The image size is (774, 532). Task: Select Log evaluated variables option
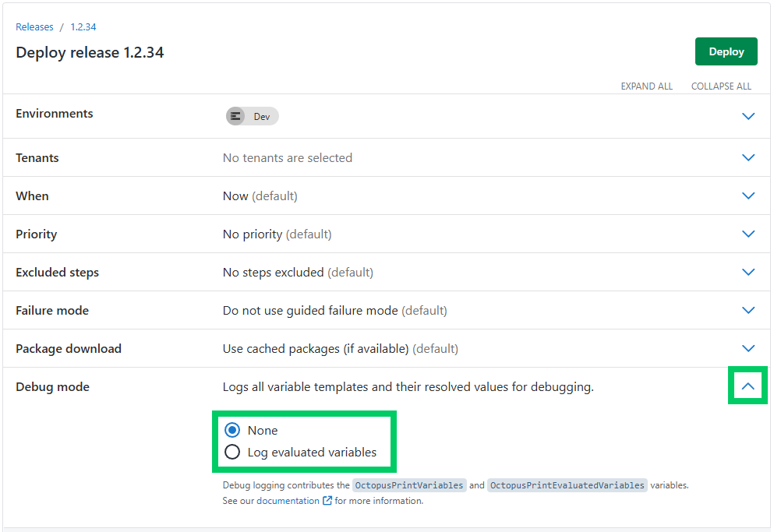[233, 452]
